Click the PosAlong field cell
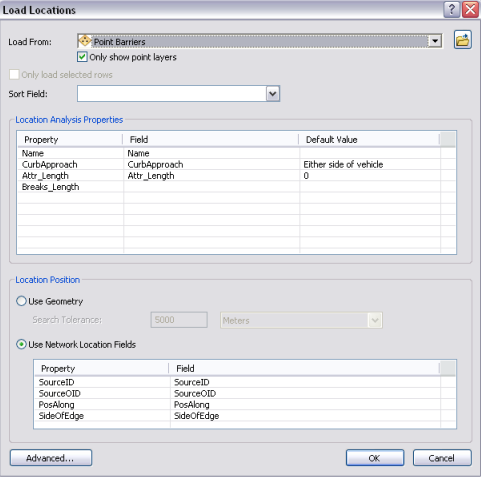The image size is (481, 477). pyautogui.click(x=305, y=405)
